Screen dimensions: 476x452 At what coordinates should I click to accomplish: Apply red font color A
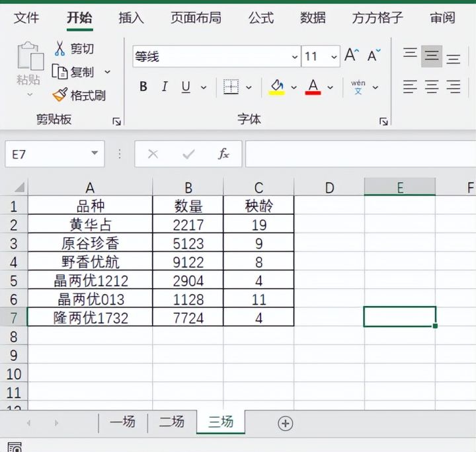point(313,87)
